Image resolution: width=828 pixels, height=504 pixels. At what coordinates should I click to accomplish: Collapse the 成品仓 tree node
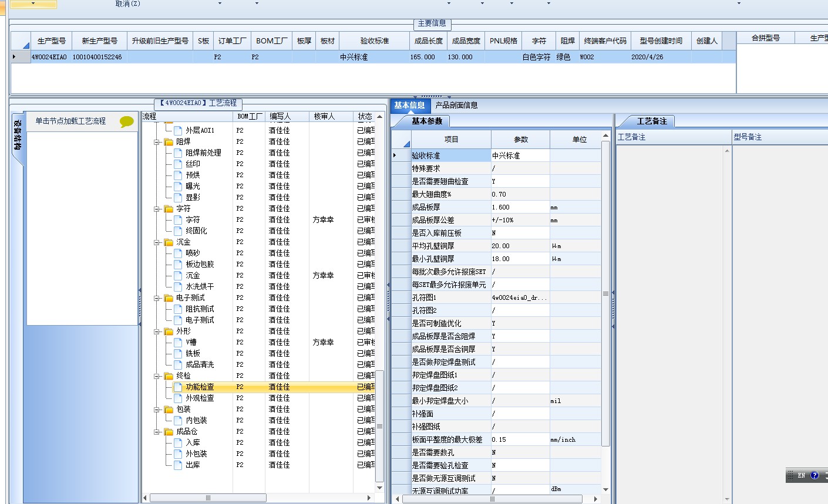click(157, 432)
